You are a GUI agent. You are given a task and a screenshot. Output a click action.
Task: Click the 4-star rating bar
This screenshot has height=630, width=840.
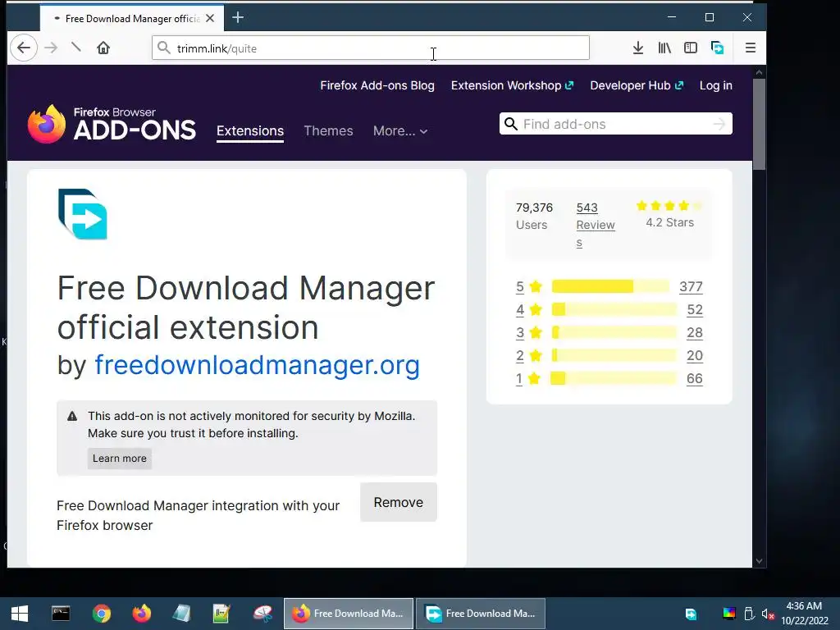(x=614, y=309)
